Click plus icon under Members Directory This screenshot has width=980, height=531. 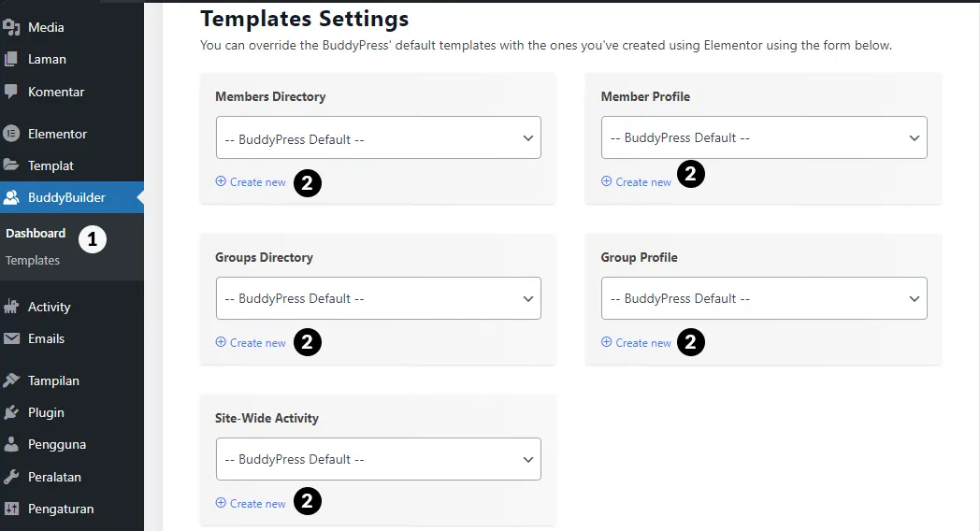click(221, 181)
